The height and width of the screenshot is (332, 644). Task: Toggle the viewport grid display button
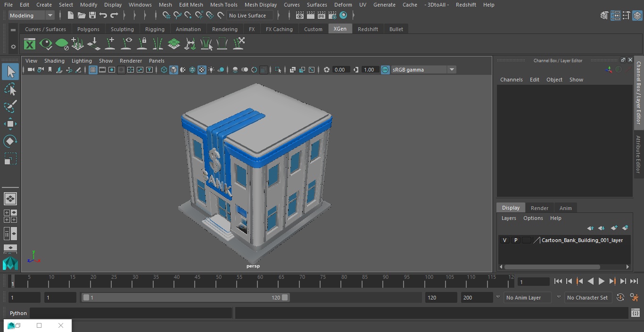pyautogui.click(x=93, y=70)
